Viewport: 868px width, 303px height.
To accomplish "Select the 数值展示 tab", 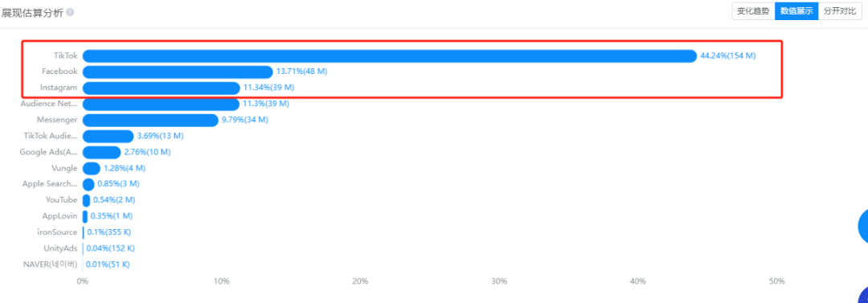I will tap(796, 11).
